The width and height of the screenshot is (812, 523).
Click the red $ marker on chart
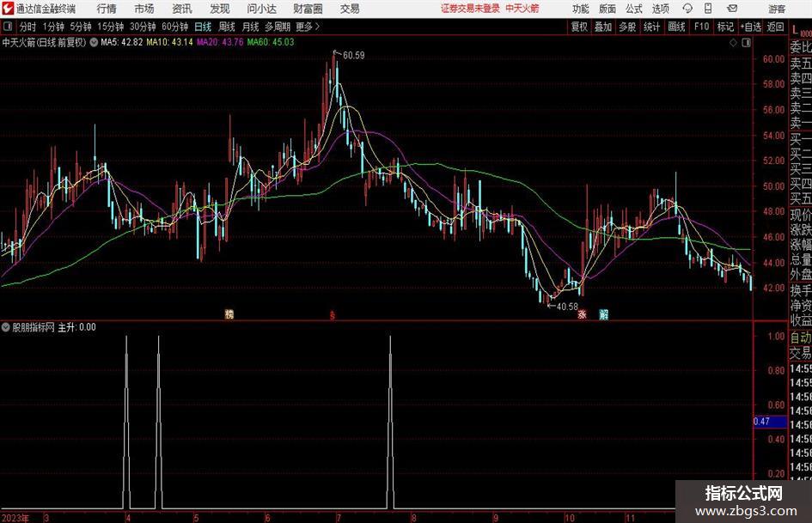pyautogui.click(x=333, y=315)
